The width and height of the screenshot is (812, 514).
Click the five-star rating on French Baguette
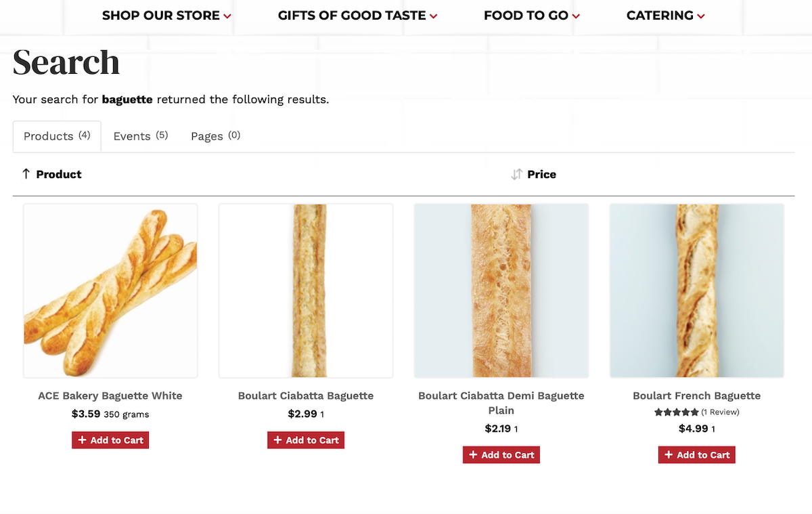[676, 412]
